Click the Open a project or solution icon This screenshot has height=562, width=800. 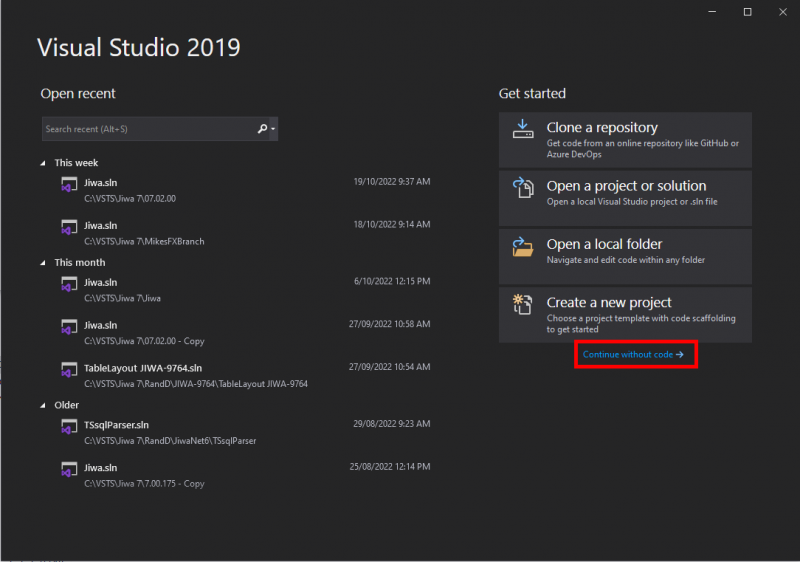[522, 187]
